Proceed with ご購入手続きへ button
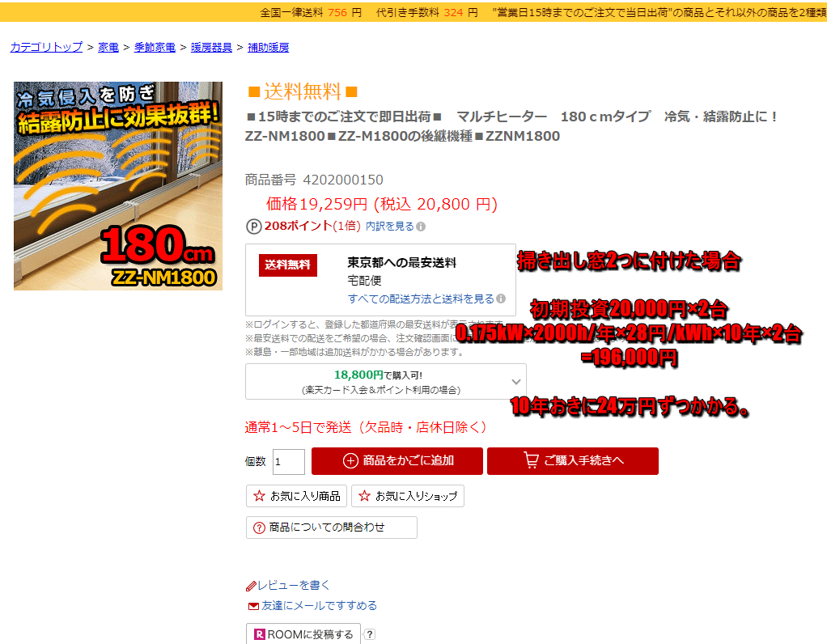The height and width of the screenshot is (644, 827). coord(573,461)
